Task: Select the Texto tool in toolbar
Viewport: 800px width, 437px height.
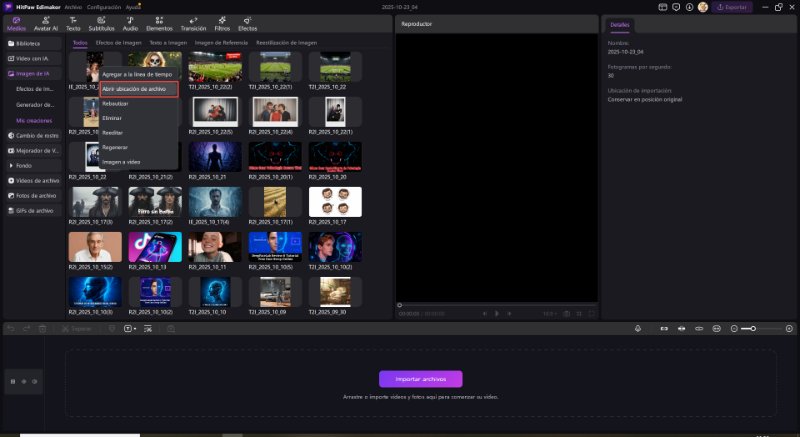Action: (73, 23)
